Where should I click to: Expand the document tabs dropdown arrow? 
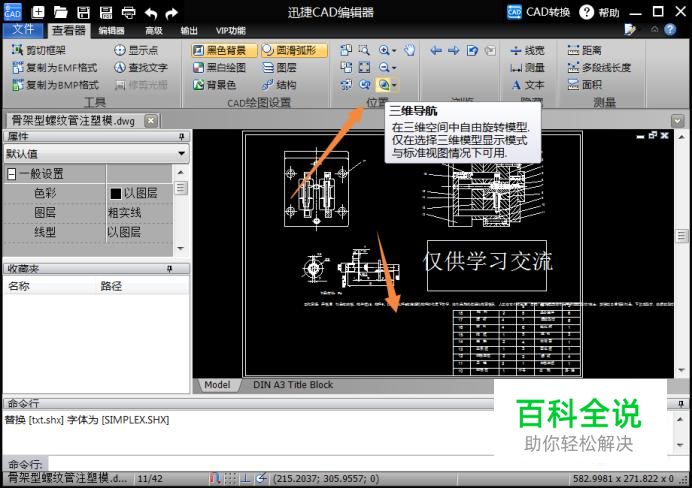point(677,120)
